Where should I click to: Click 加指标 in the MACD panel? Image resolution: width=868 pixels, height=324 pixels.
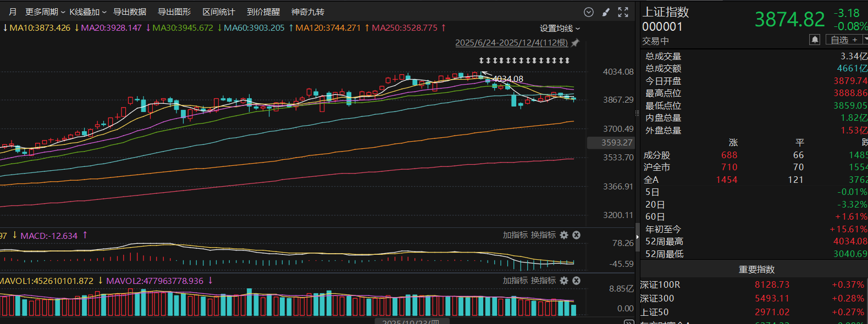tap(515, 235)
